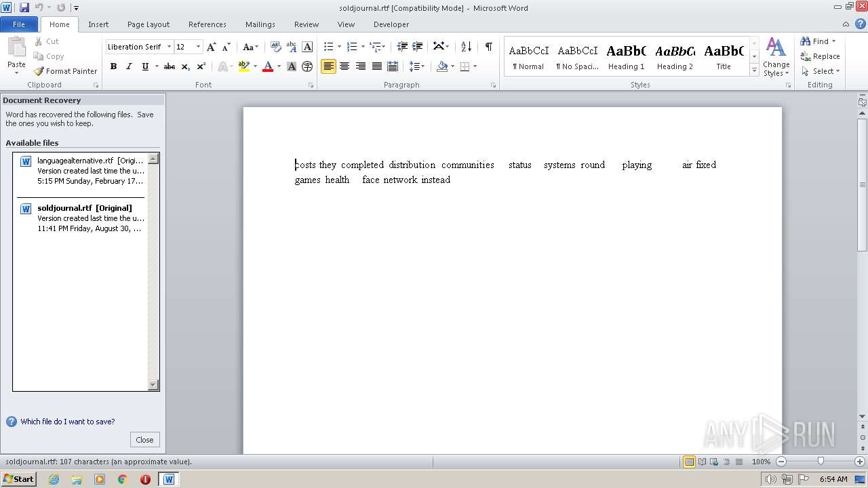Click Save icon in Quick Access Toolbar
The width and height of the screenshot is (868, 488).
(x=24, y=7)
